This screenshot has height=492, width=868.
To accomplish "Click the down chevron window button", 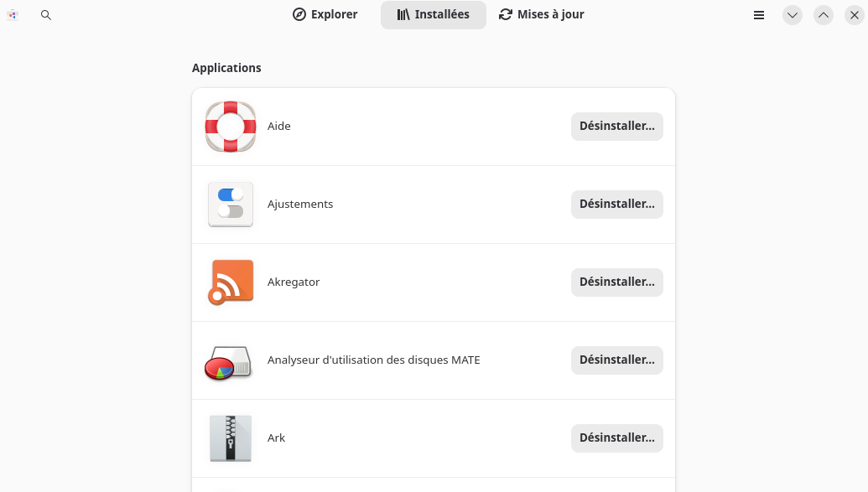I will 793,15.
